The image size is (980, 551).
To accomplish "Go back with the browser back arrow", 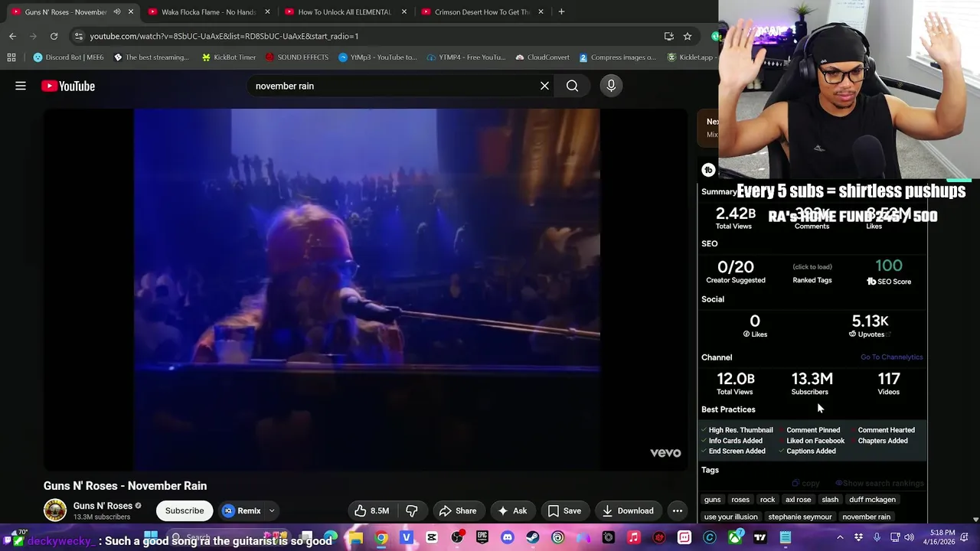I will (x=12, y=36).
